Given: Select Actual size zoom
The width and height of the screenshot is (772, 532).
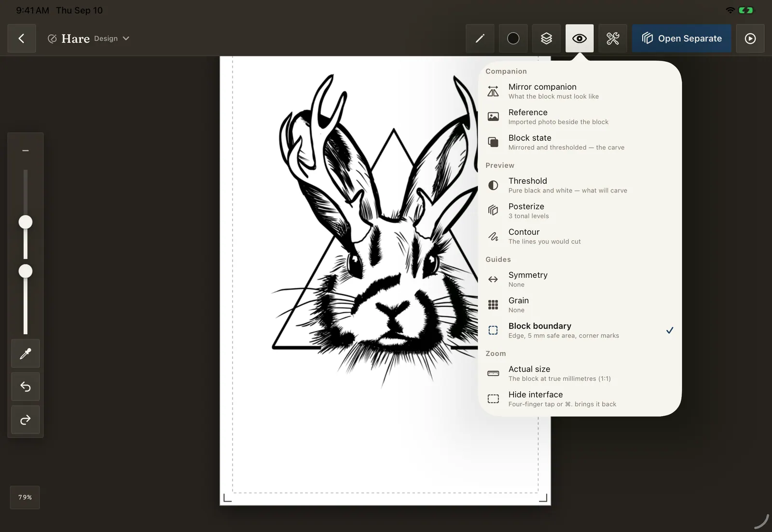Looking at the screenshot, I should click(579, 373).
